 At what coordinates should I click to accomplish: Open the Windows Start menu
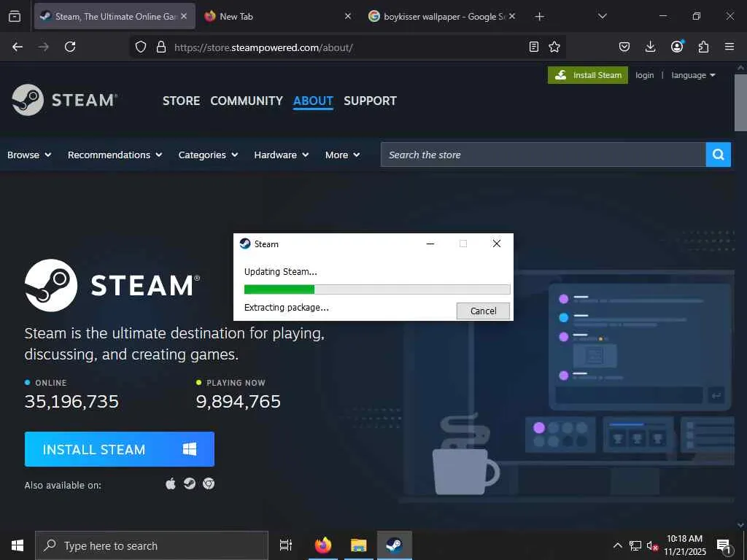click(x=18, y=545)
